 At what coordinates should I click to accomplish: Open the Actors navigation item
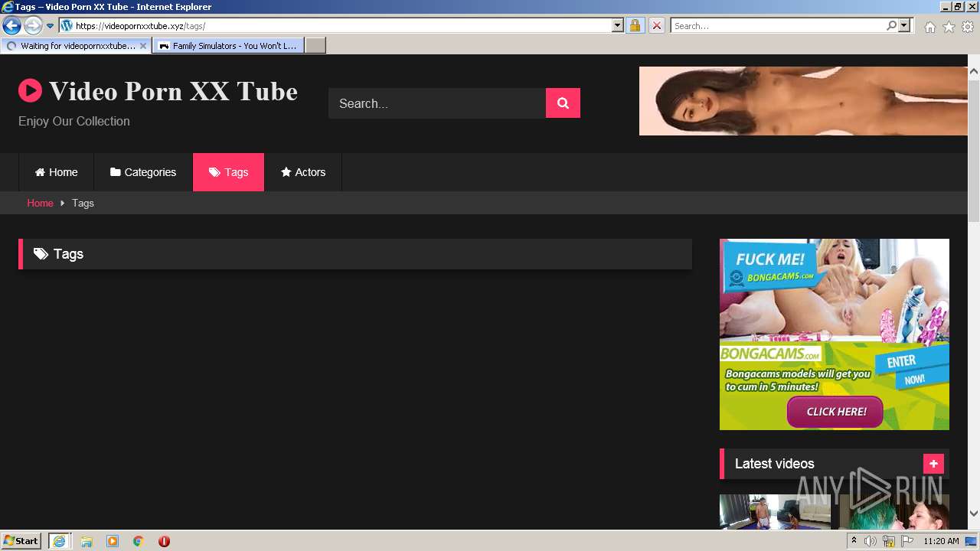(x=303, y=172)
